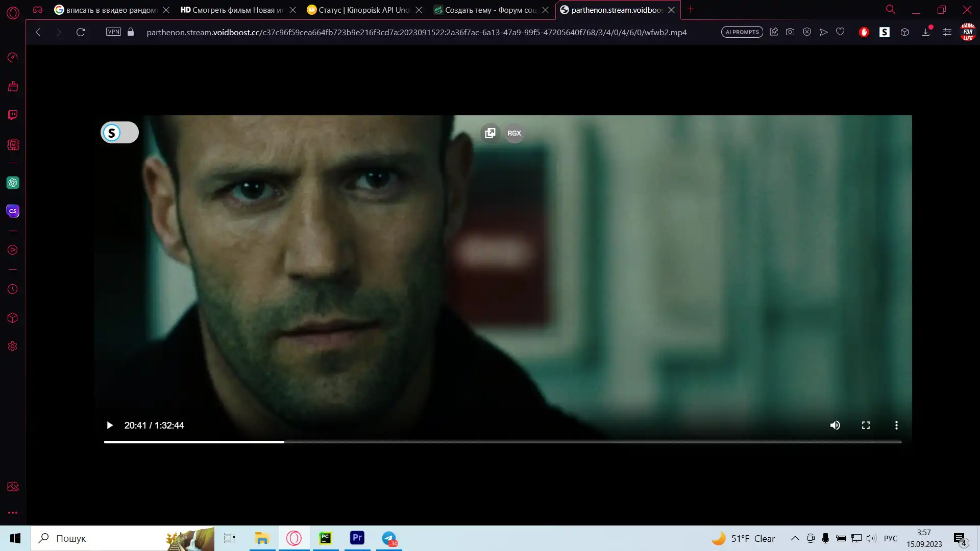Open browser history clock icon
980x551 pixels.
[13, 289]
